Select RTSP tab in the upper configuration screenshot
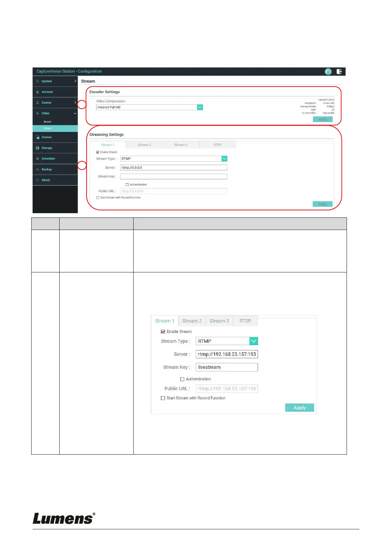This screenshot has height=554, width=392. click(x=217, y=145)
